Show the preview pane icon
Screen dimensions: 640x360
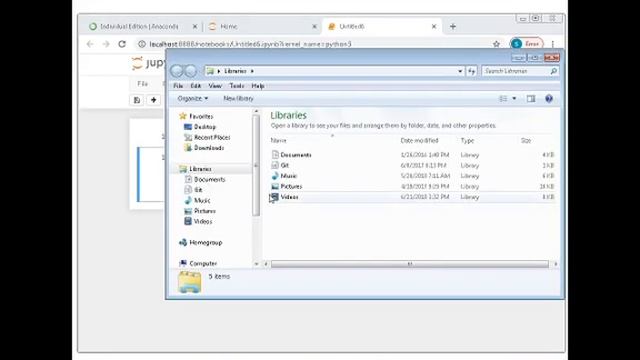point(531,99)
